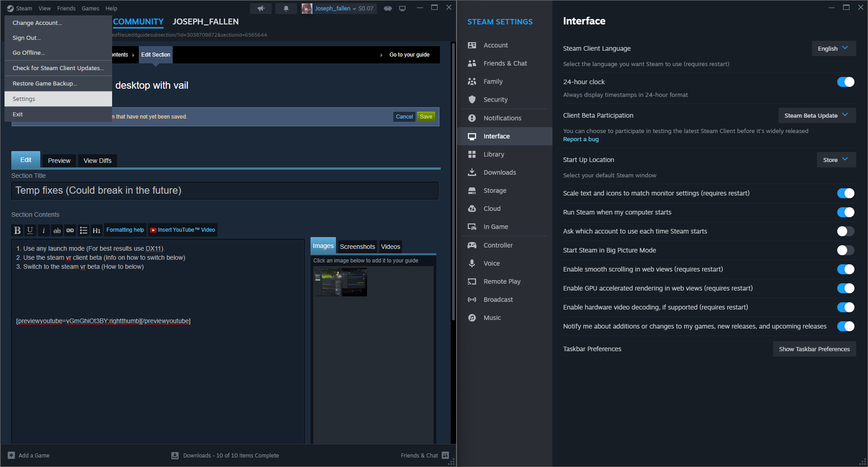Screen dimensions: 868x467
Task: Toggle hardware video decoding switch
Action: pos(845,307)
